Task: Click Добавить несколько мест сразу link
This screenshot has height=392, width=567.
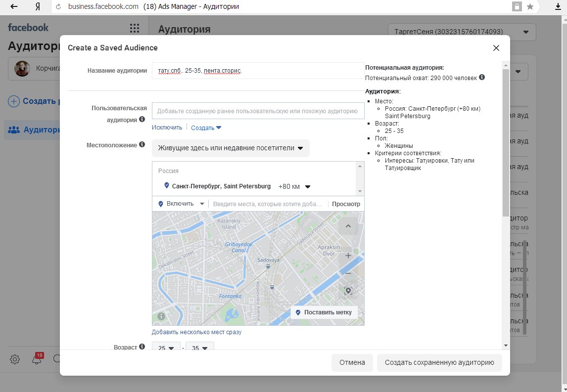Action: 197,332
